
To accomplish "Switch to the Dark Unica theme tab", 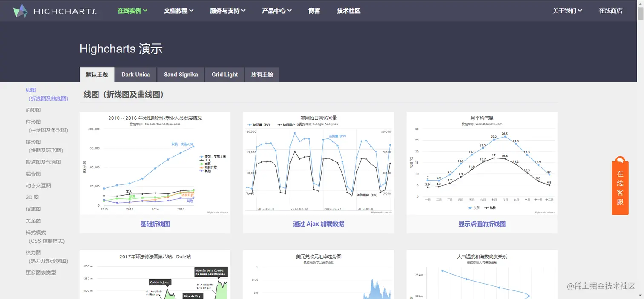I will [135, 75].
